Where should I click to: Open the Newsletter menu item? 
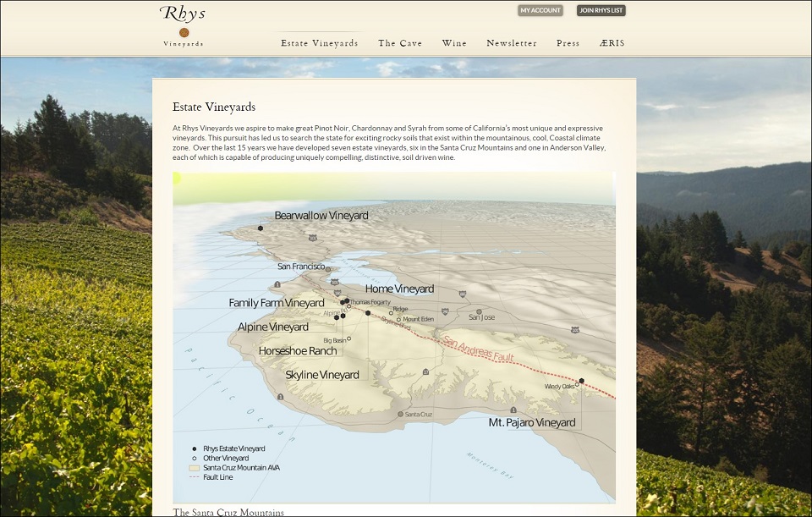click(512, 43)
